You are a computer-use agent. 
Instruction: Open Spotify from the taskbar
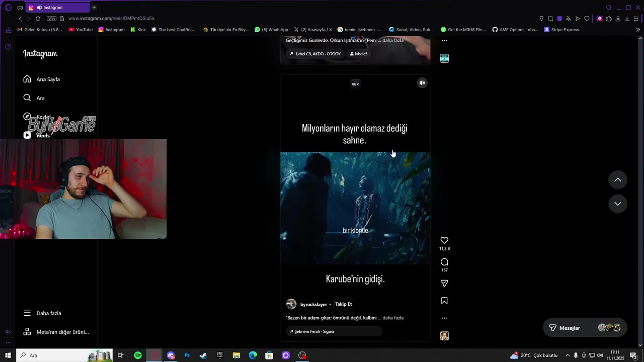138,355
